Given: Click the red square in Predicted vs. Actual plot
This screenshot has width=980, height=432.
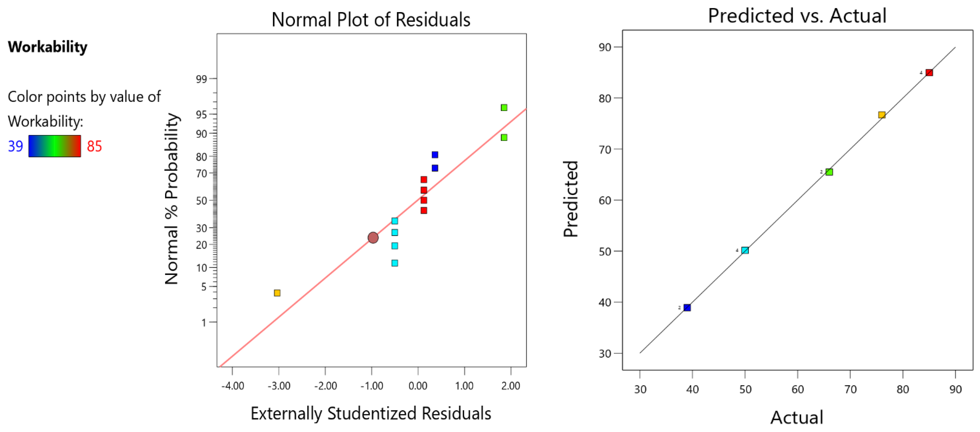Looking at the screenshot, I should coord(929,73).
